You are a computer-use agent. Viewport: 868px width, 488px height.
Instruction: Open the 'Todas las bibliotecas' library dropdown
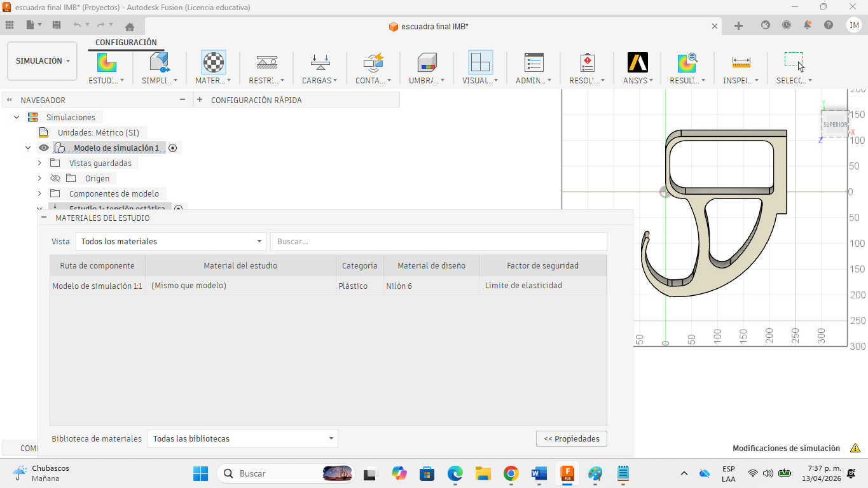(242, 439)
